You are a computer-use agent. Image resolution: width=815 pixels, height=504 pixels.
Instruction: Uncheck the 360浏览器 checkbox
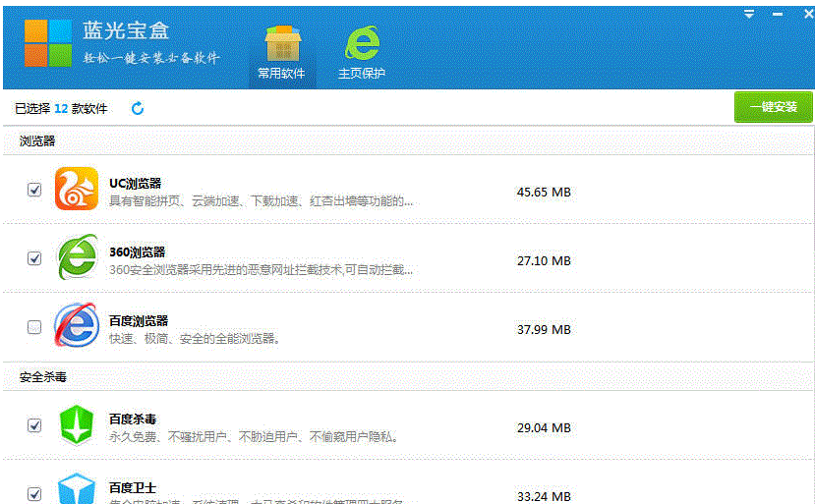[x=34, y=259]
